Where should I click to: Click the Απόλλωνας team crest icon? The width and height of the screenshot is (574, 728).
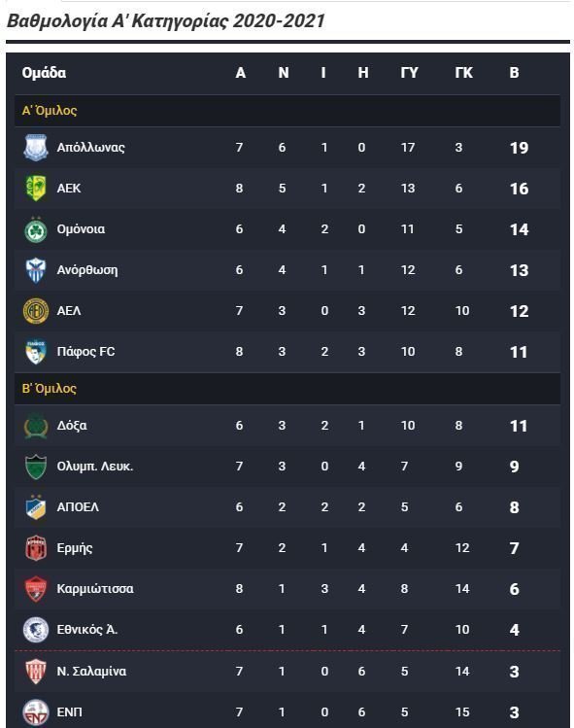[36, 148]
